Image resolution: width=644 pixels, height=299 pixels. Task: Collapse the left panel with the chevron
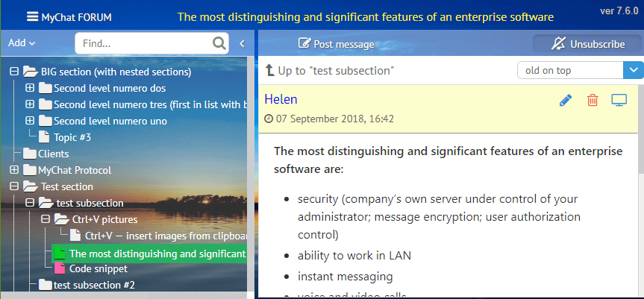click(242, 43)
